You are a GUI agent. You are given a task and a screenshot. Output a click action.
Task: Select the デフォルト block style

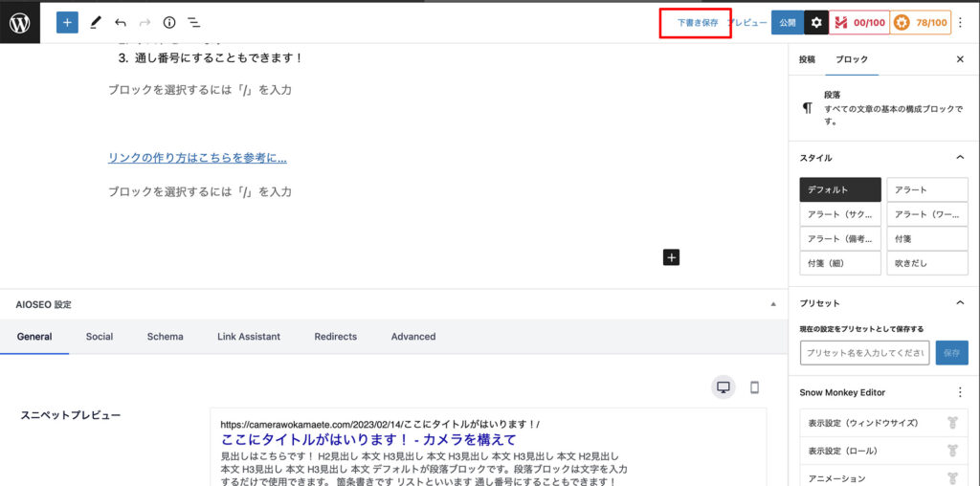840,189
